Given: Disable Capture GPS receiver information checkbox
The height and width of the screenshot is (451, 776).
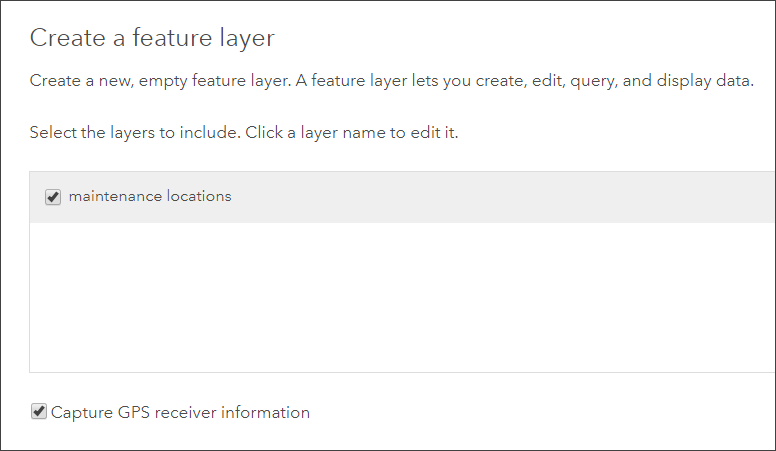Looking at the screenshot, I should pyautogui.click(x=39, y=411).
